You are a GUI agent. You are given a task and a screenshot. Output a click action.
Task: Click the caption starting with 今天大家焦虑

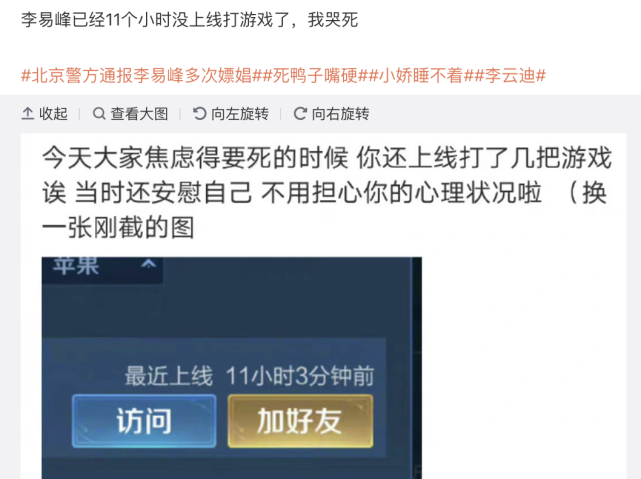pos(327,192)
